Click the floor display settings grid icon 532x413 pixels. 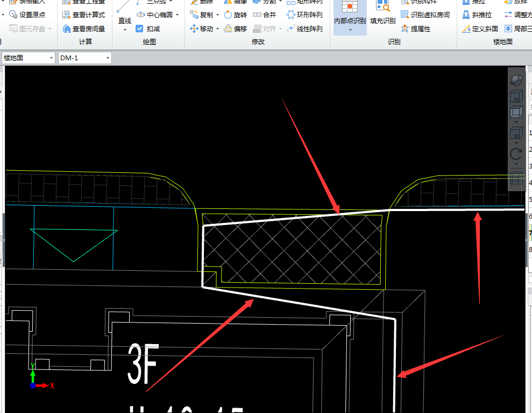coord(516,179)
